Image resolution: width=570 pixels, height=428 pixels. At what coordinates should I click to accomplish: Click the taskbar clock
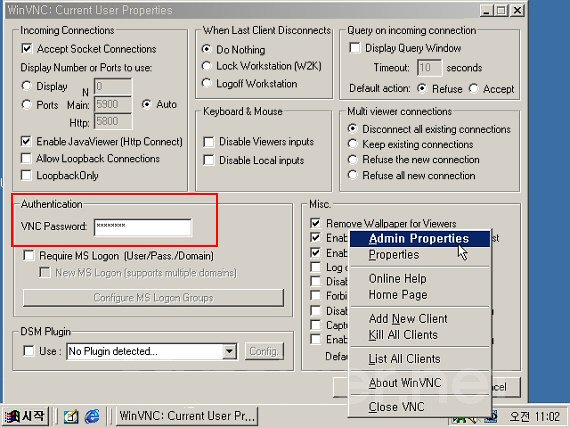click(x=534, y=416)
